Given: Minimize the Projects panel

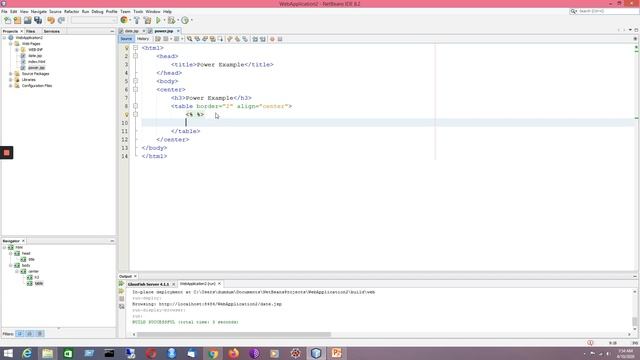Looking at the screenshot, I should point(112,31).
